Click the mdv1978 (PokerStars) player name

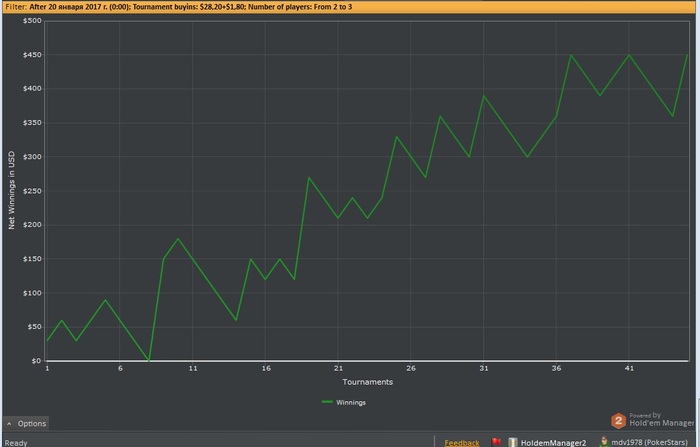(x=650, y=443)
